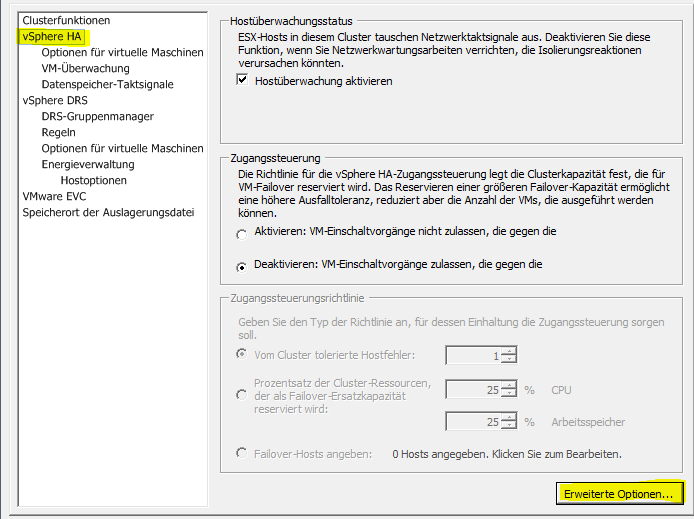Select the Aktivieren admission control radio button
This screenshot has width=694, height=519.
(242, 234)
